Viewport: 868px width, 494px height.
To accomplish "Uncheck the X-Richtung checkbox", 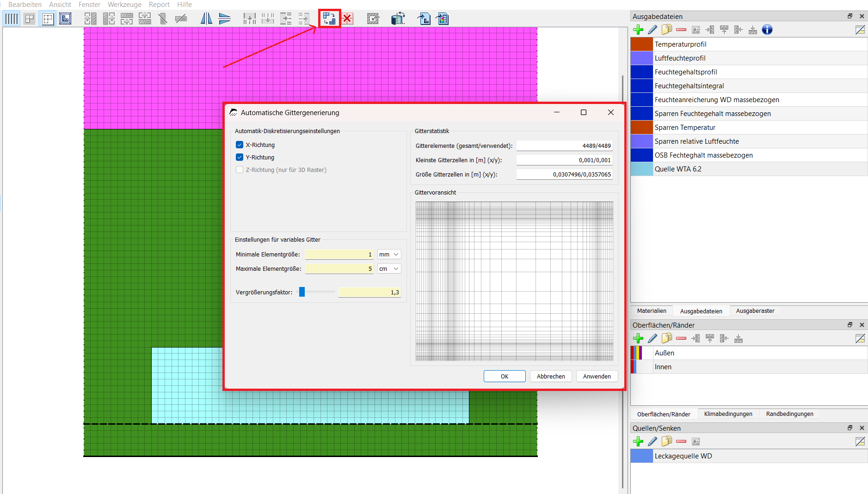I will [240, 145].
